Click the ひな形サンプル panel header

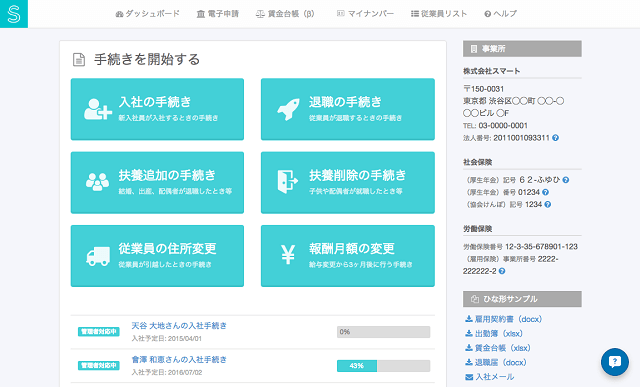(x=522, y=299)
